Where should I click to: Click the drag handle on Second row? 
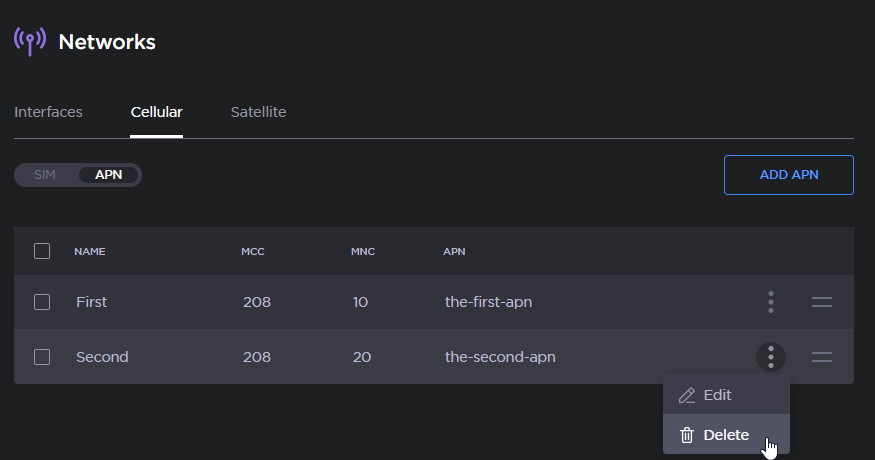tap(822, 357)
